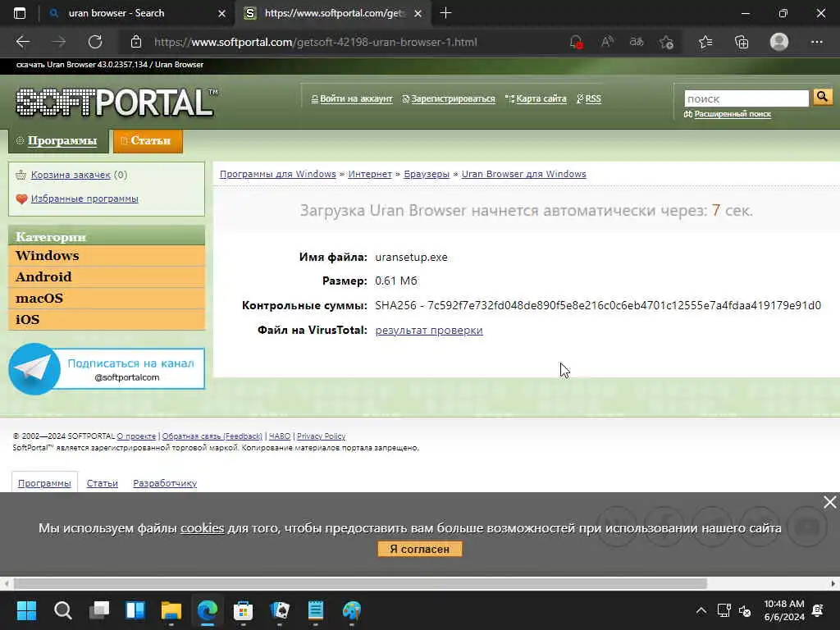Viewport: 840px width, 630px height.
Task: Click the поиск search input field
Action: point(746,98)
